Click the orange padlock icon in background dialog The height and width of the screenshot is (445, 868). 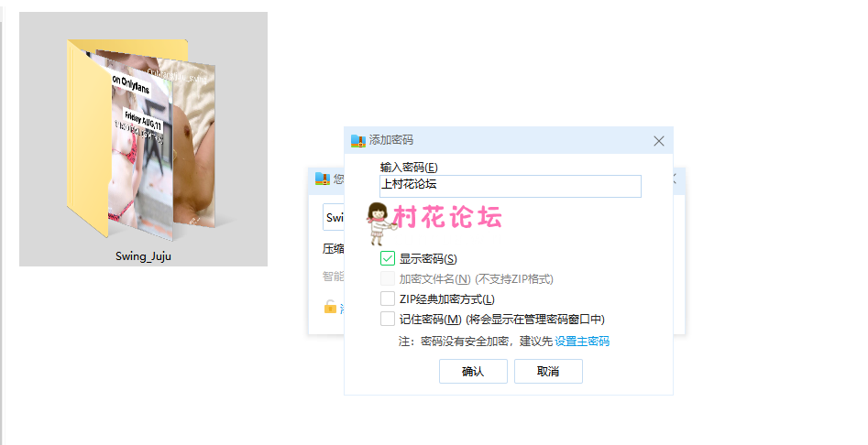(330, 307)
